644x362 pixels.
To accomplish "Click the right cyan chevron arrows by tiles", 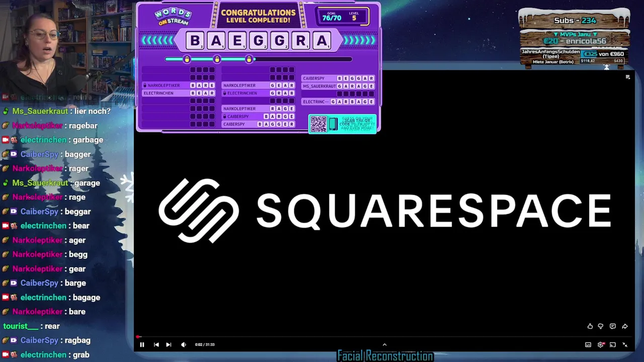I will click(359, 40).
